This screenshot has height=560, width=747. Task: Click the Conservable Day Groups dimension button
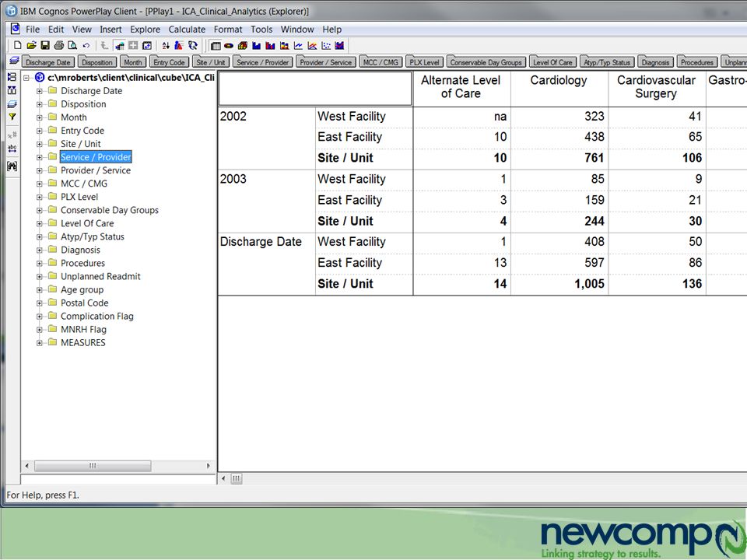coord(486,62)
